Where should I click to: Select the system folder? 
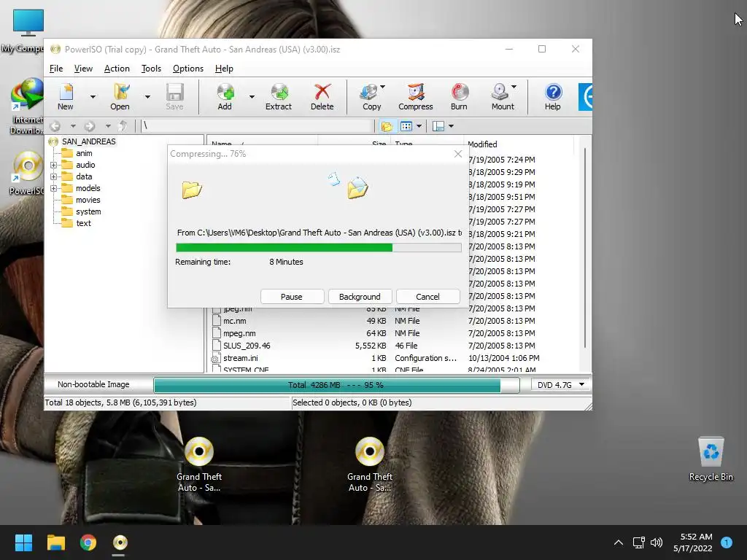(x=88, y=211)
